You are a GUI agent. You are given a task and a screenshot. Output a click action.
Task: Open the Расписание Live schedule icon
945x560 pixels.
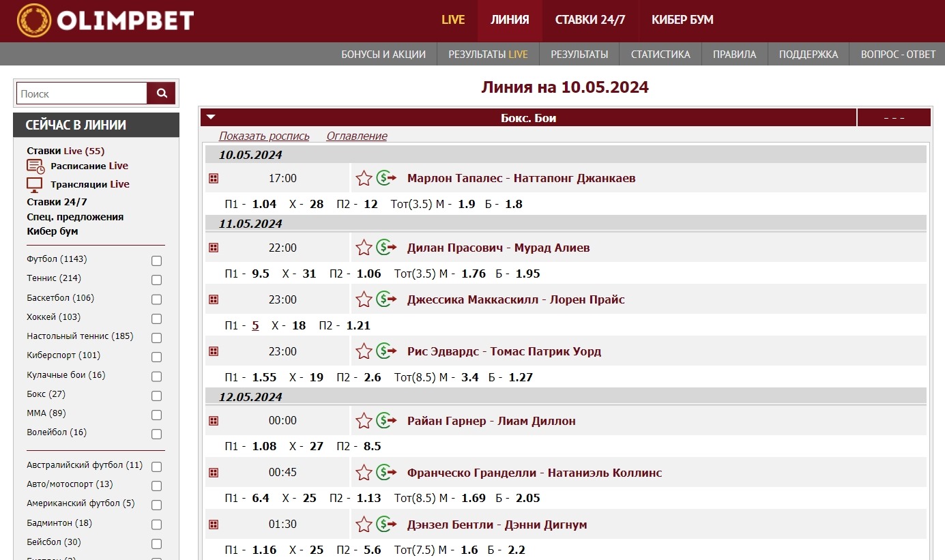[x=35, y=166]
